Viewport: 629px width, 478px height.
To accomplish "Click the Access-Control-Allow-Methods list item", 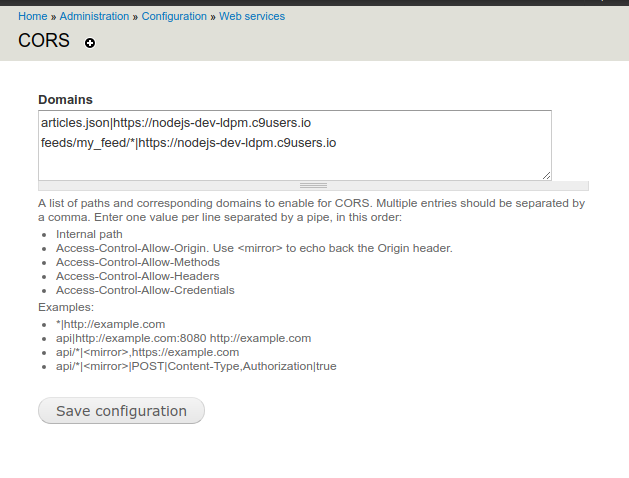I will pyautogui.click(x=138, y=262).
